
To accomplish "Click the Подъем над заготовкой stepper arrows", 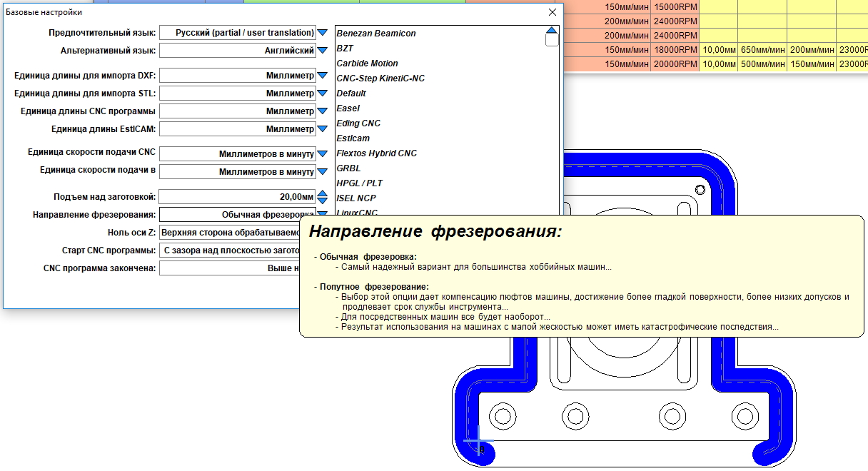I will point(323,196).
